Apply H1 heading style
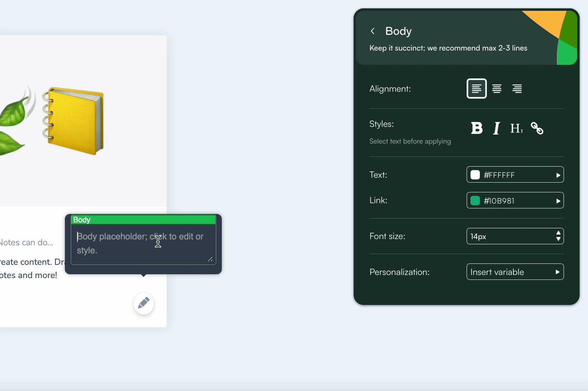Image resolution: width=588 pixels, height=391 pixels. [x=516, y=128]
